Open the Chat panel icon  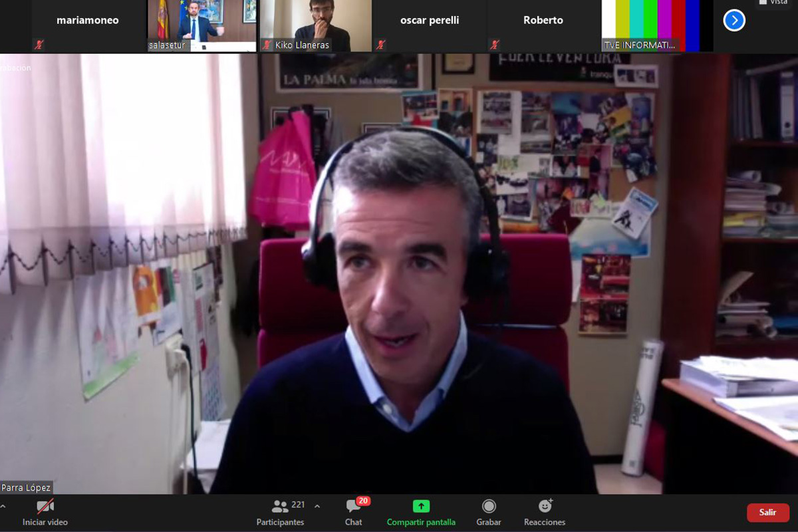click(x=353, y=507)
